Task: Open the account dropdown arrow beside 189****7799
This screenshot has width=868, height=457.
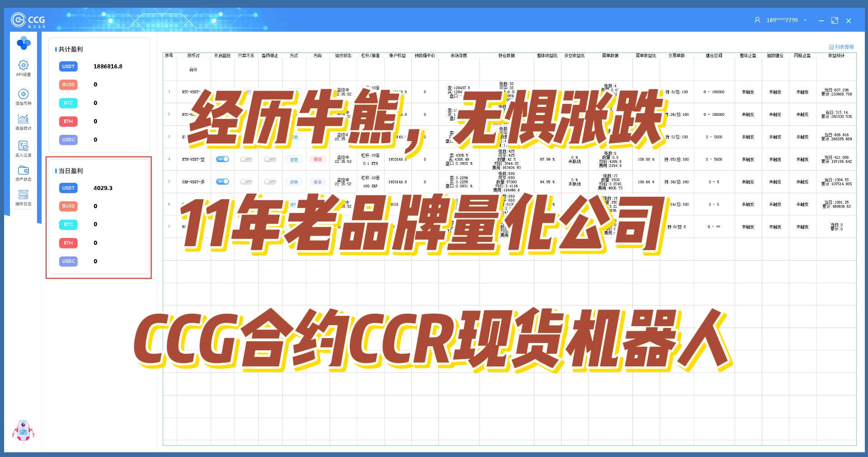Action: (805, 20)
